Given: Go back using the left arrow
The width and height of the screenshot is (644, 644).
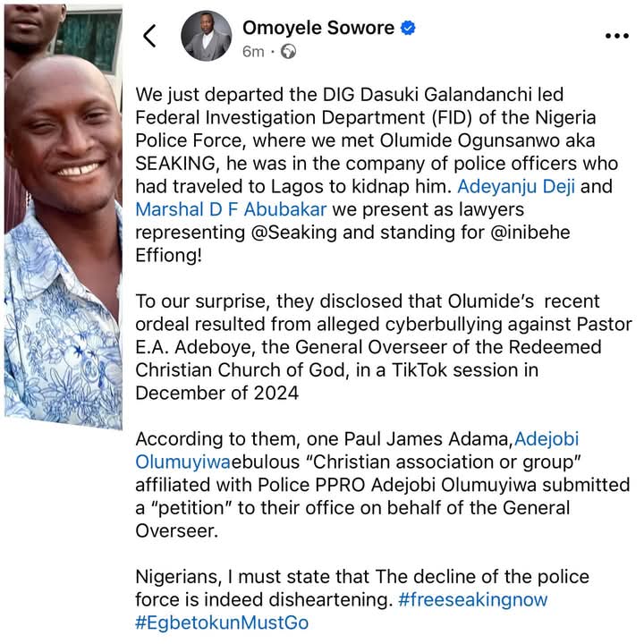Looking at the screenshot, I should pyautogui.click(x=149, y=35).
